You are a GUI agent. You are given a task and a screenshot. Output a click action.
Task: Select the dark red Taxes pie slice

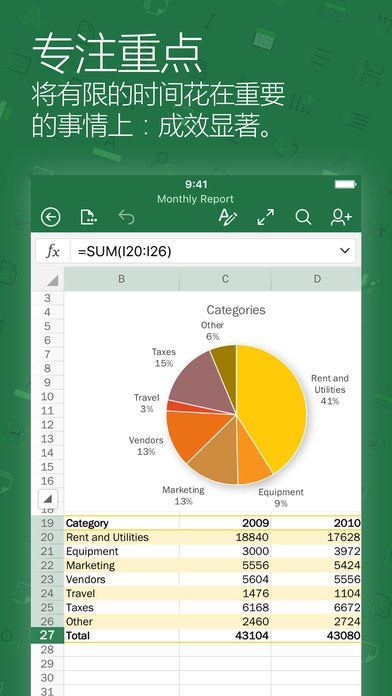pyautogui.click(x=200, y=384)
